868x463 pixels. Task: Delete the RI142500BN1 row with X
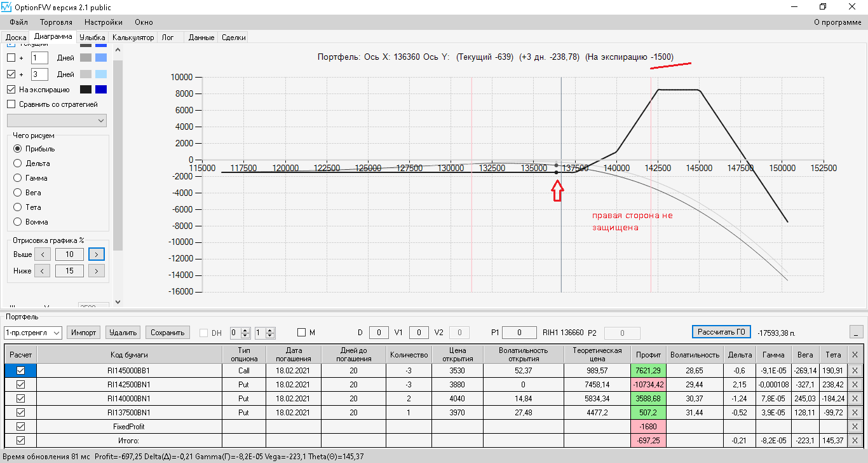855,384
